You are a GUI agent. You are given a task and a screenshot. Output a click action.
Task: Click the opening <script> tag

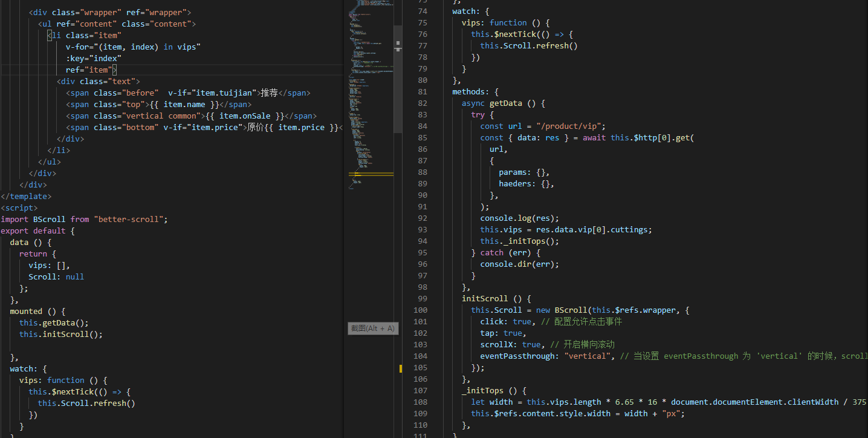point(19,208)
